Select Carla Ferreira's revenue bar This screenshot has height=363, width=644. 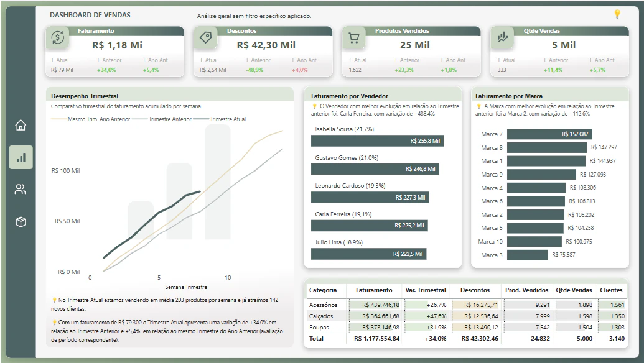[369, 226]
